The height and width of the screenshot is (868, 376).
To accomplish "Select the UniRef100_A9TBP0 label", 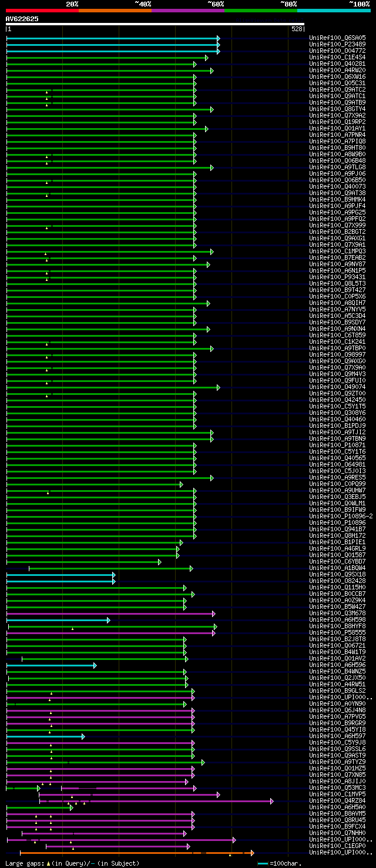I will pyautogui.click(x=337, y=348).
